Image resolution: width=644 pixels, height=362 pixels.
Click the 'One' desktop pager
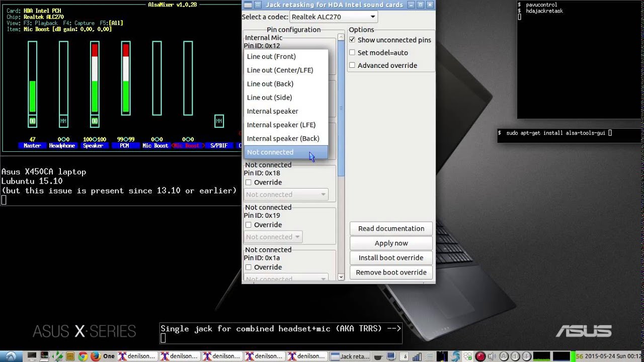[x=109, y=356]
